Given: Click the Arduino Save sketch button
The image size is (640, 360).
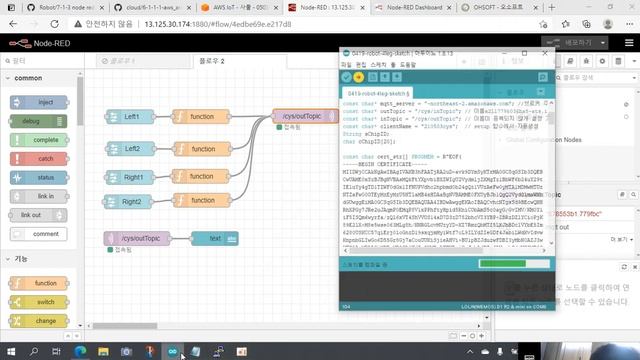Looking at the screenshot, I should (x=397, y=77).
